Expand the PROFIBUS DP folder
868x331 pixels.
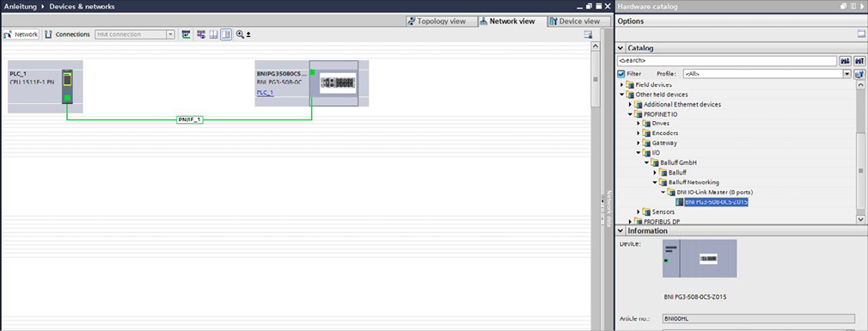click(x=631, y=222)
